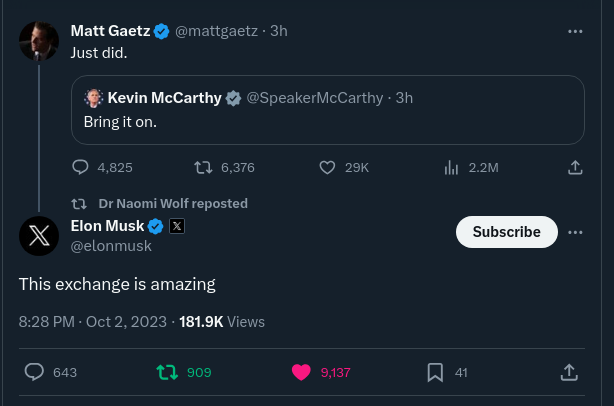Open Matt Gaetz's profile name link

pos(110,31)
